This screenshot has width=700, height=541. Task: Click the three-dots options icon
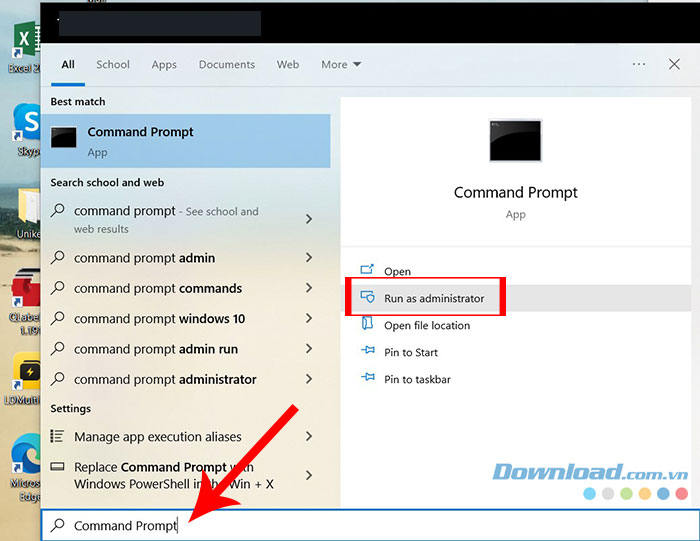[639, 64]
